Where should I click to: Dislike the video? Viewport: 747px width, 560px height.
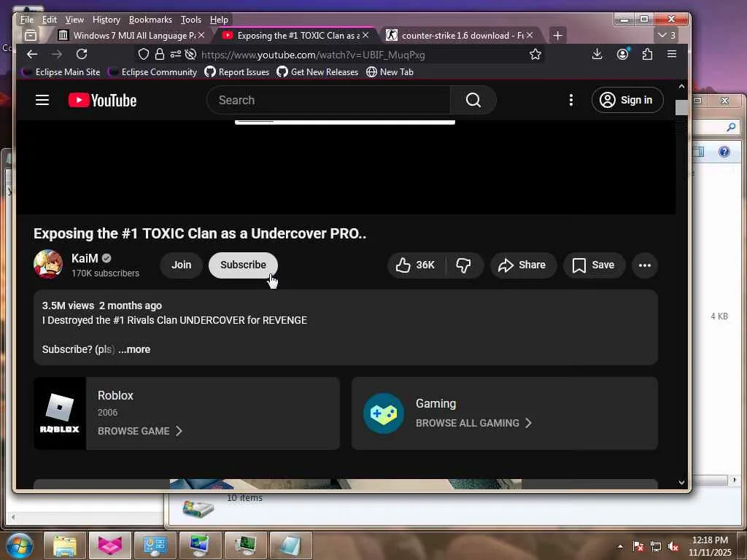point(463,265)
